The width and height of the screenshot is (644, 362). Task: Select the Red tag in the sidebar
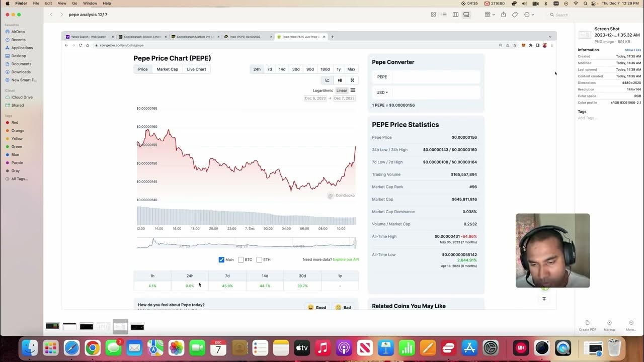(15, 122)
